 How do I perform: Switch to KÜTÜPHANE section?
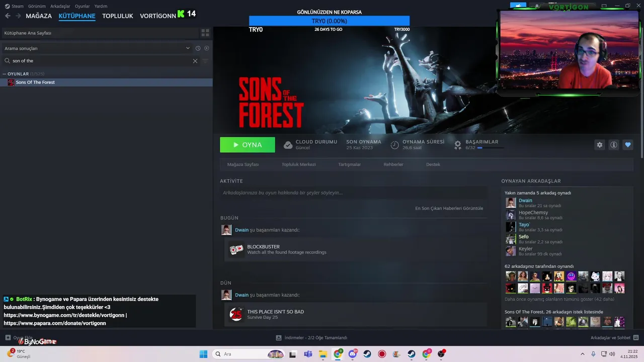(77, 16)
